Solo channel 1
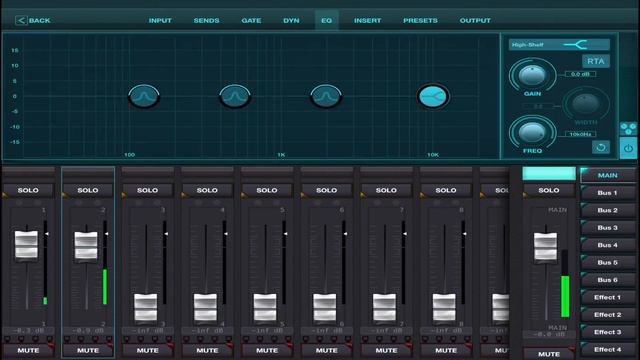Screen dimensions: 640x360 click(28, 190)
